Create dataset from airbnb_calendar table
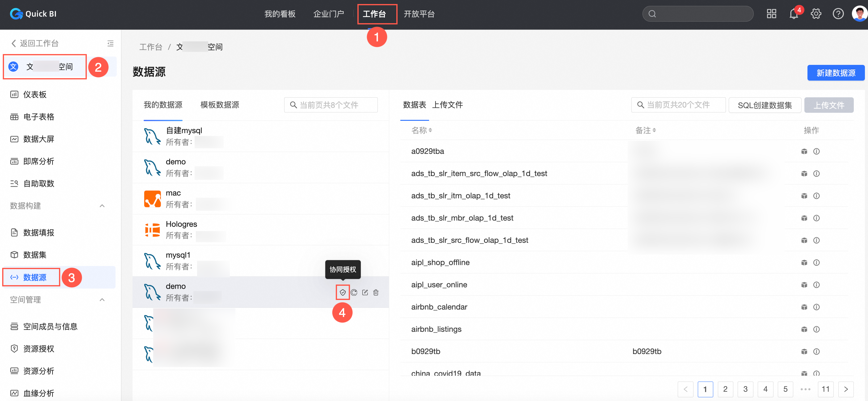868x401 pixels. click(x=804, y=307)
